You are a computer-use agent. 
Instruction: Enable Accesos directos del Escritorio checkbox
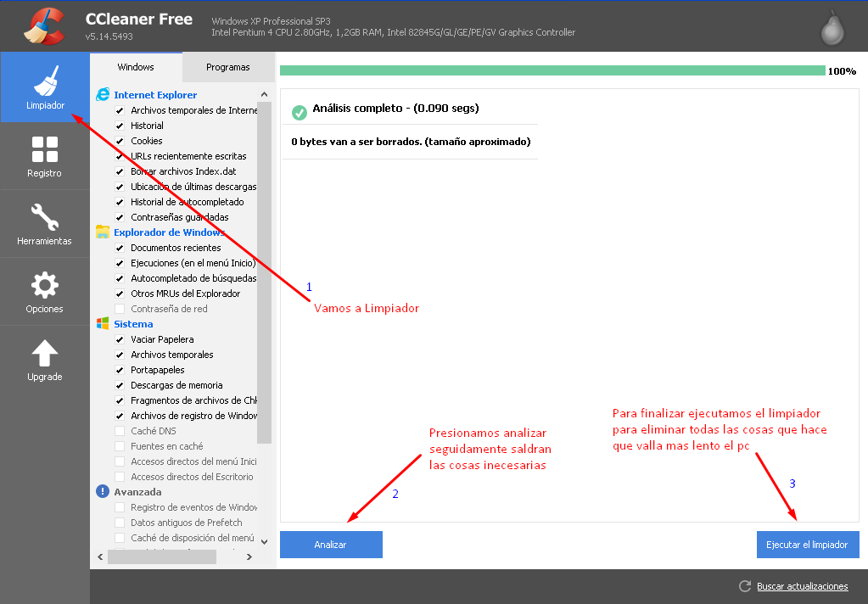coord(120,477)
